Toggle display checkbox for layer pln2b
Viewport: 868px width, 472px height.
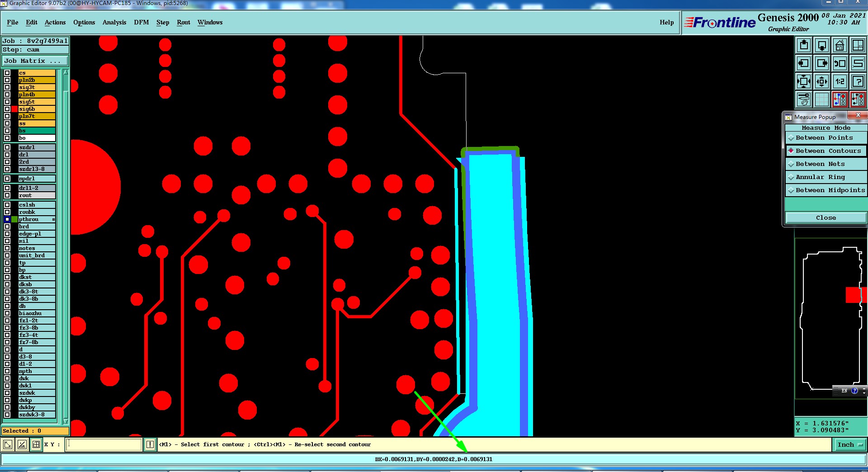tap(7, 80)
